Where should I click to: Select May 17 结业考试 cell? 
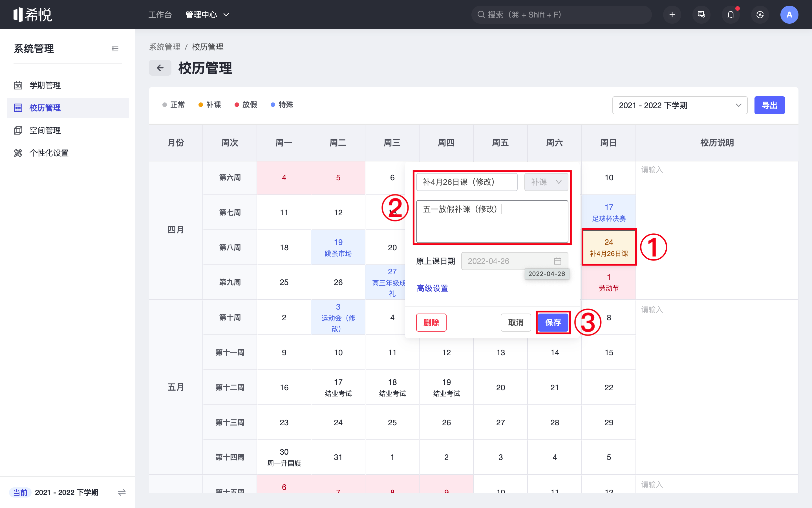(338, 387)
